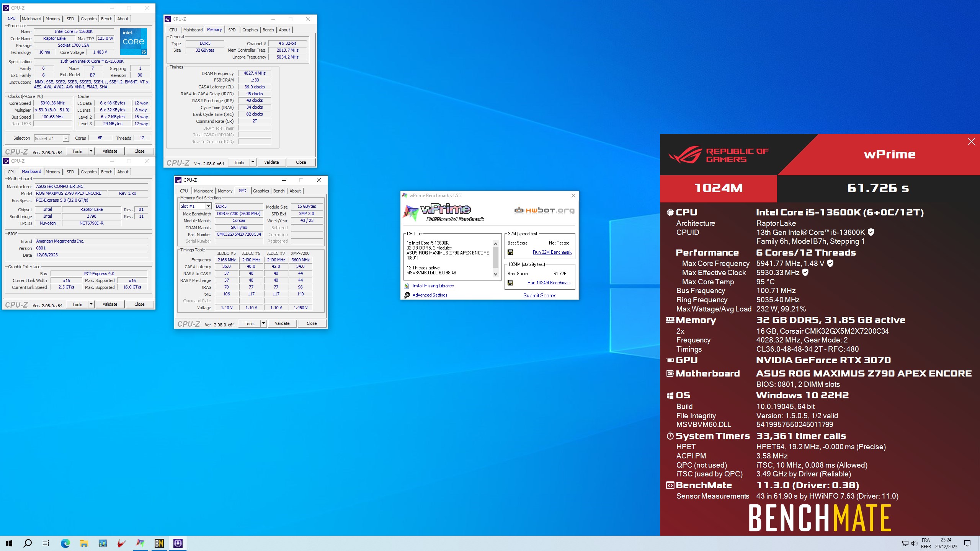Click the shield beside Max Effective Clock
The image size is (980, 551).
pyautogui.click(x=805, y=272)
